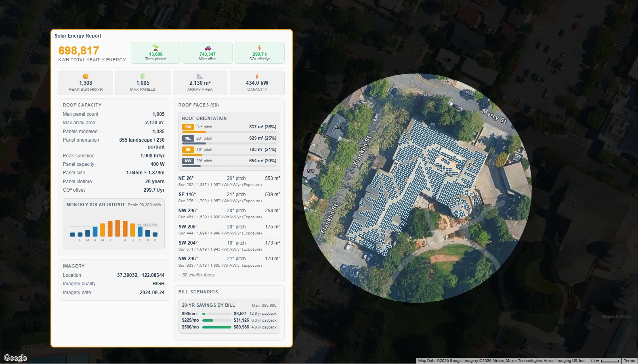Click the 520 building label on map
The image size is (638, 364).
(338, 127)
